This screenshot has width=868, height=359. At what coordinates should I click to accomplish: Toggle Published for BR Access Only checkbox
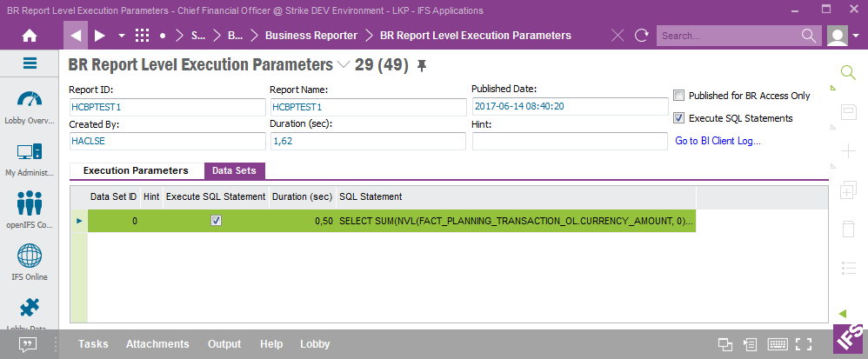coord(678,96)
